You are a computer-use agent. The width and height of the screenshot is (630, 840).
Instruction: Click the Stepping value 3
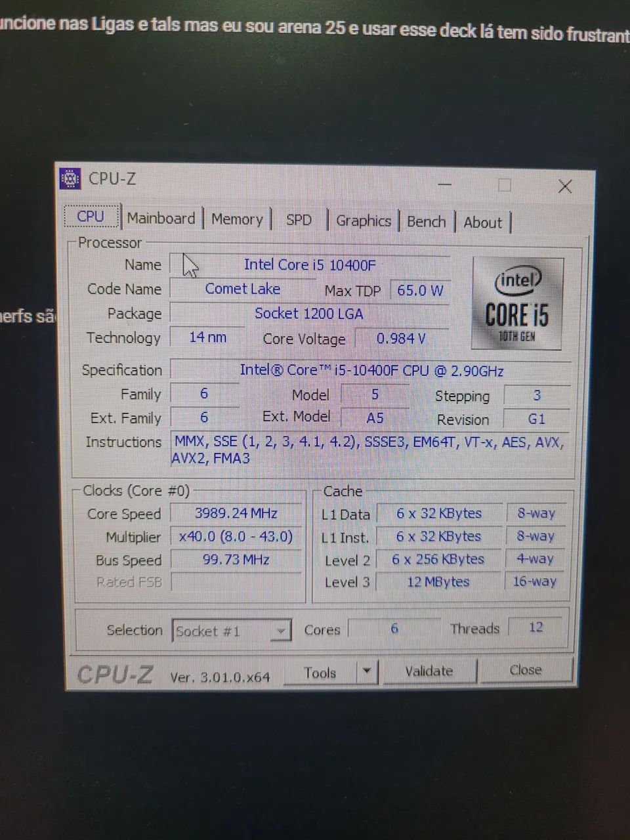click(537, 395)
